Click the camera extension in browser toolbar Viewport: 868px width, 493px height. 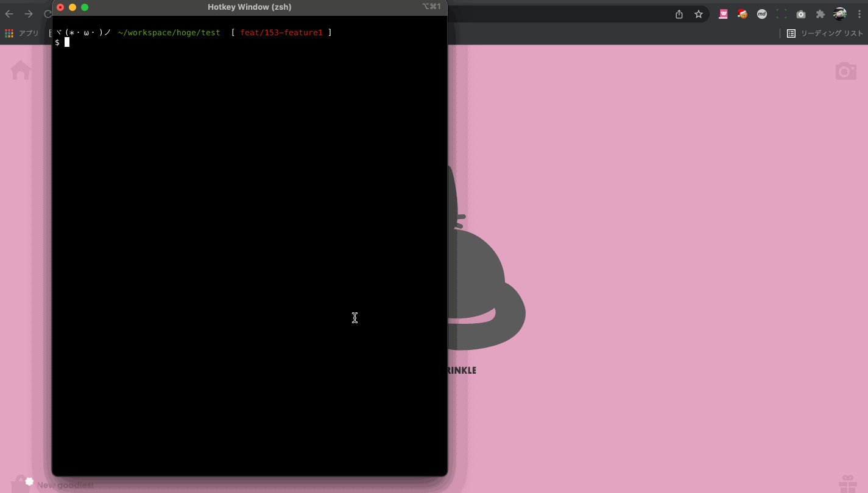coord(801,14)
